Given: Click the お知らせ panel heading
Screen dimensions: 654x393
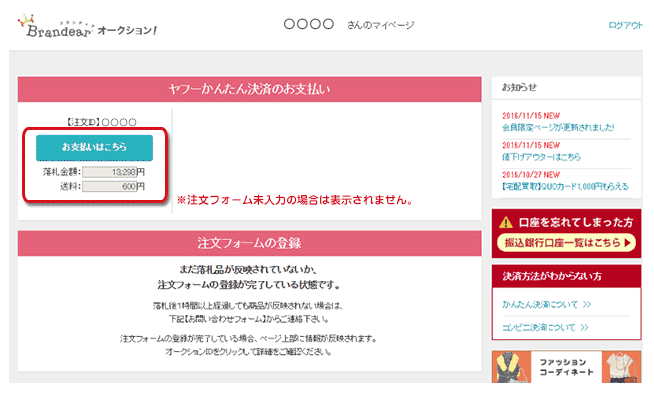Looking at the screenshot, I should point(519,88).
